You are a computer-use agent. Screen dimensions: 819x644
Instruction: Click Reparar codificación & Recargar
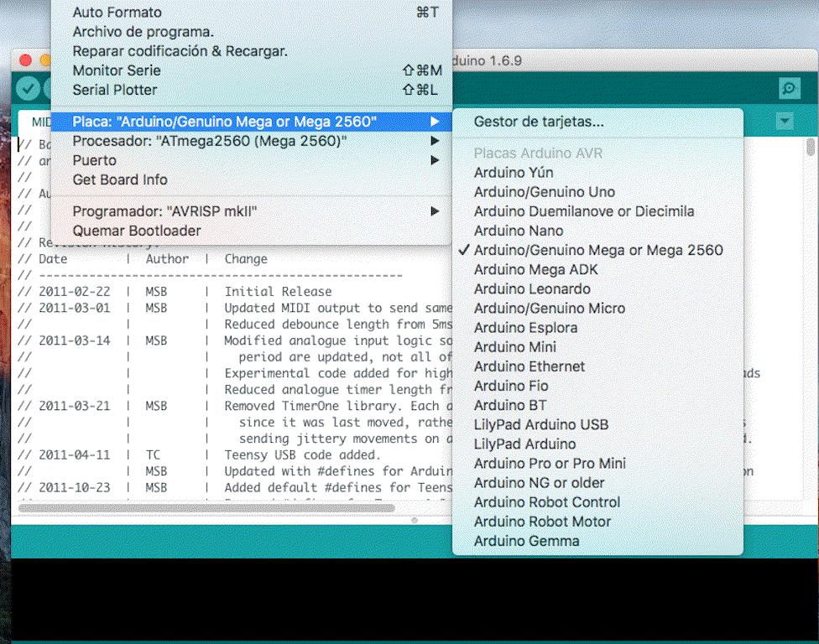[x=180, y=51]
